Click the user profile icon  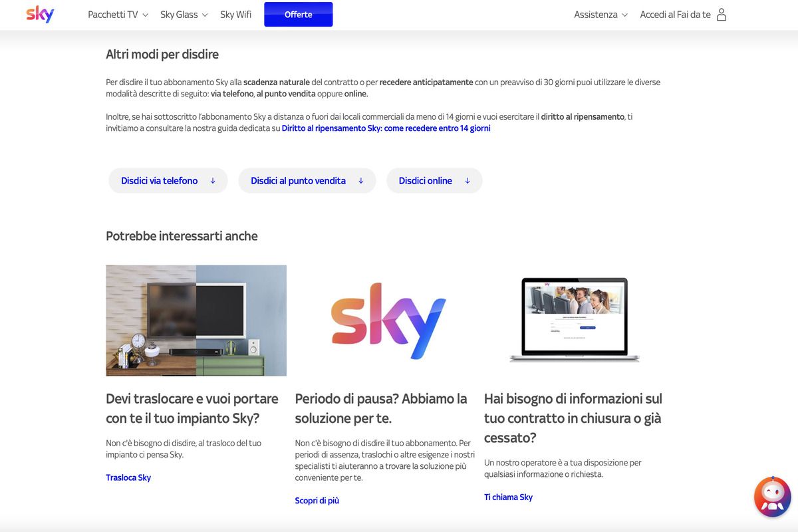pyautogui.click(x=722, y=15)
